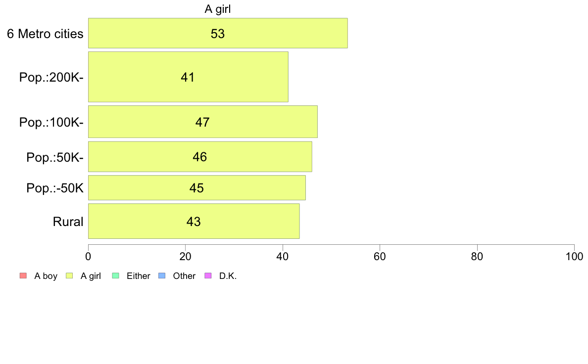This screenshot has width=588, height=364.
Task: Click the D.K. legend label
Action: [228, 276]
